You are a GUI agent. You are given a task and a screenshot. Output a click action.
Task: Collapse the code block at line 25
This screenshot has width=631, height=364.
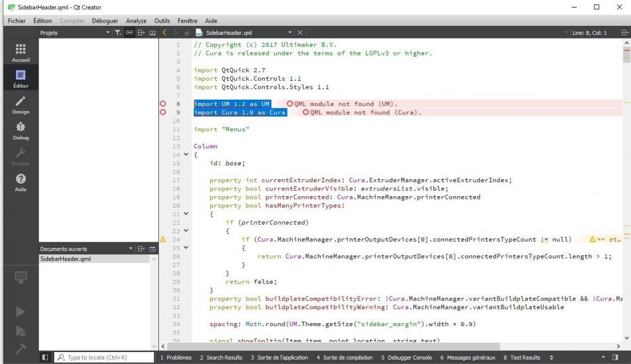pyautogui.click(x=186, y=247)
